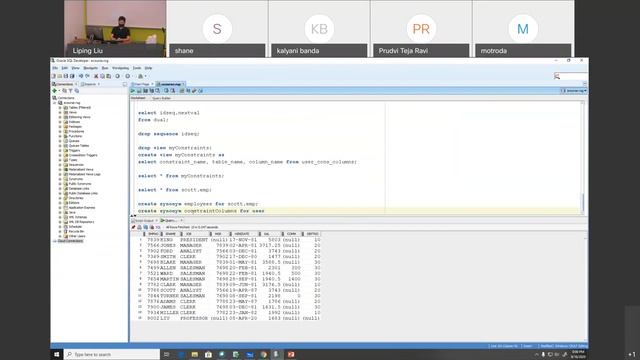Expand the Tables (Filtered) node
The image size is (640, 360).
click(60, 108)
